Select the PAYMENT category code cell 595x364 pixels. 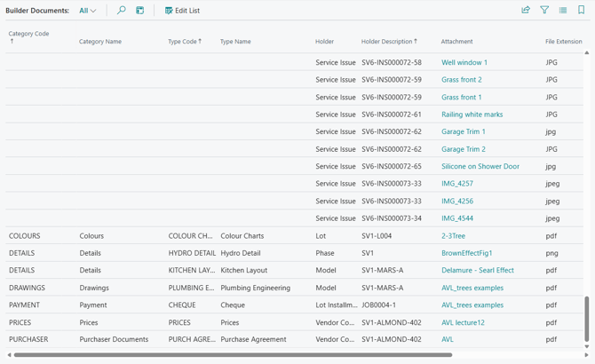point(24,305)
